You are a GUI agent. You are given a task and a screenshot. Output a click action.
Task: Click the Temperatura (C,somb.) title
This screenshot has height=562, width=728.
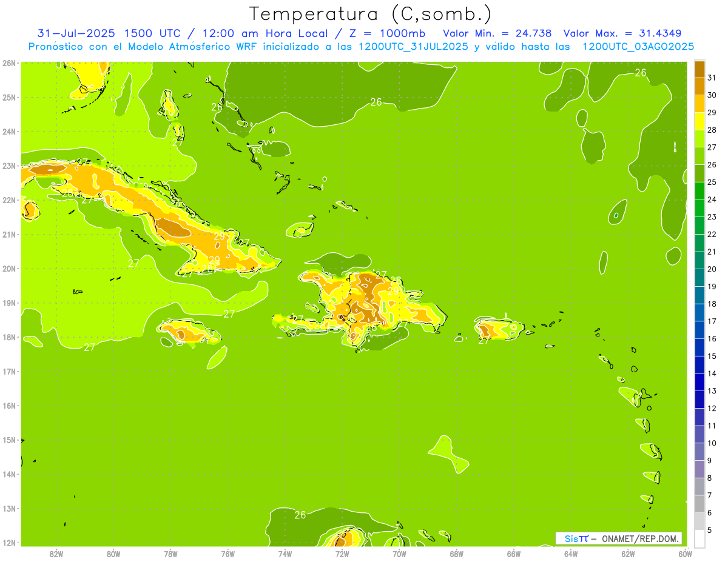point(371,14)
